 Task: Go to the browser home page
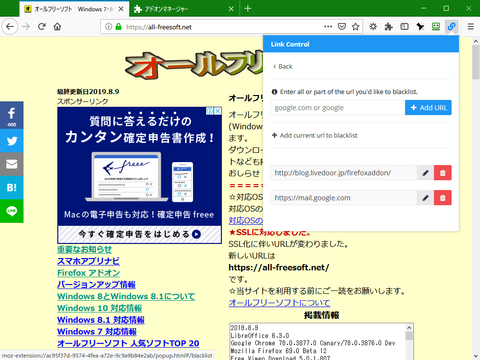point(57,27)
